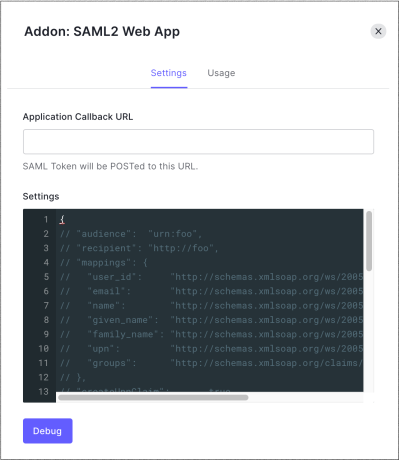Click the closing brace comment on line 12

click(x=73, y=377)
